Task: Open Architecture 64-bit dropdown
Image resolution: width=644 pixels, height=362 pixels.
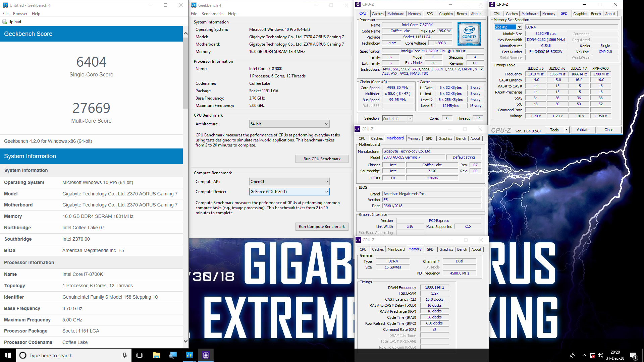Action: 289,124
